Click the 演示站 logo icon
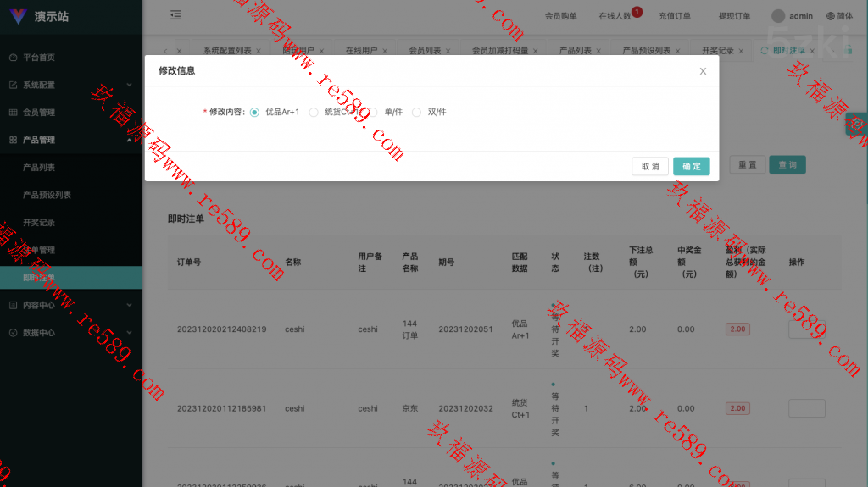The width and height of the screenshot is (868, 487). coord(18,16)
